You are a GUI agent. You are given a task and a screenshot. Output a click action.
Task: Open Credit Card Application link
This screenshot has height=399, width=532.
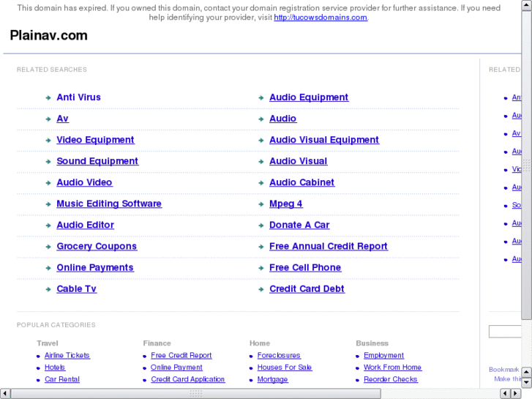pos(187,379)
